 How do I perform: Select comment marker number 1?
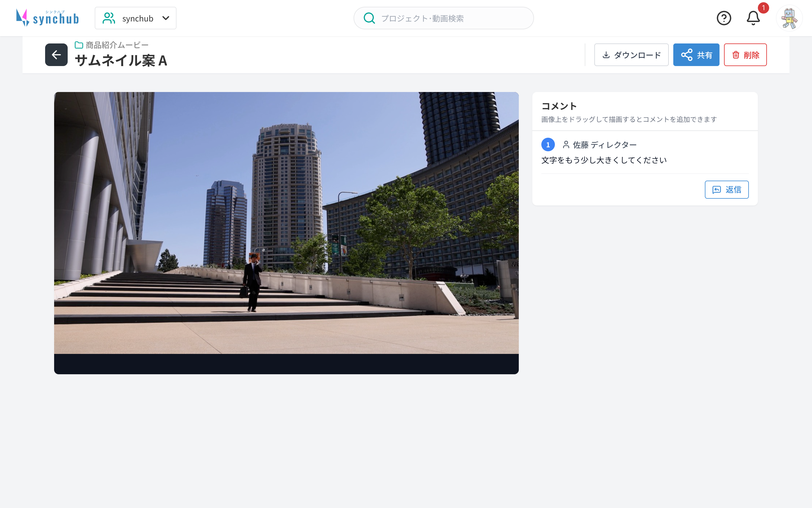[x=548, y=145]
